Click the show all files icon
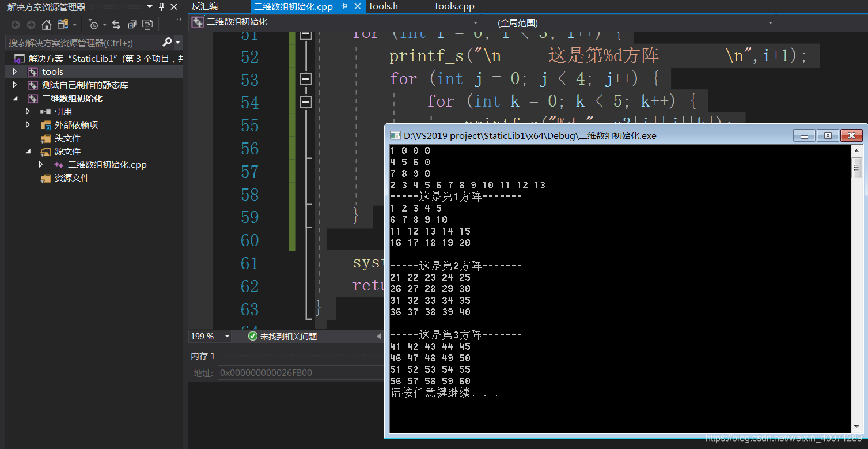The image size is (868, 449). [147, 25]
